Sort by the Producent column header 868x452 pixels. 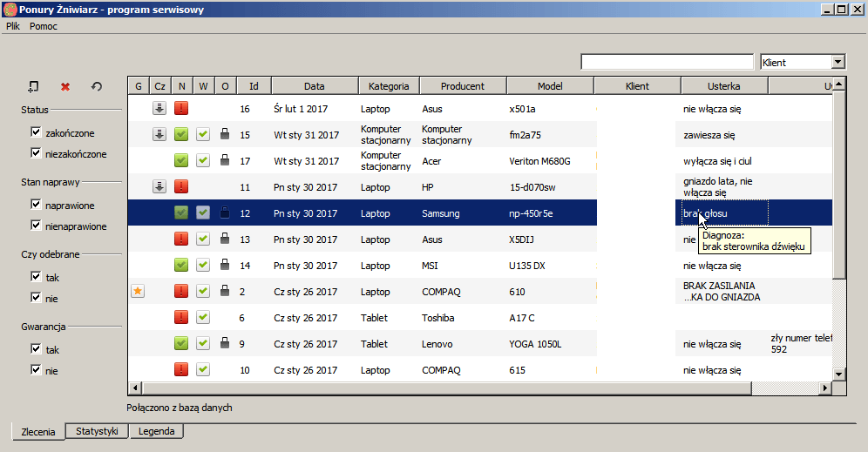[x=463, y=85]
